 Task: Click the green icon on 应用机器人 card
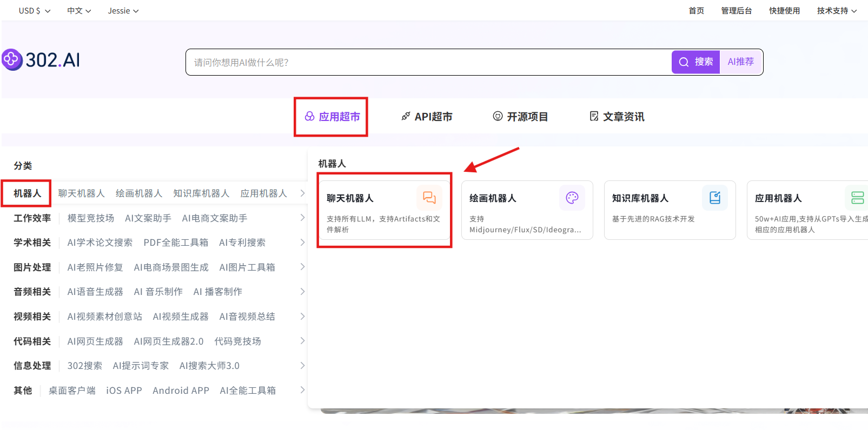point(857,198)
